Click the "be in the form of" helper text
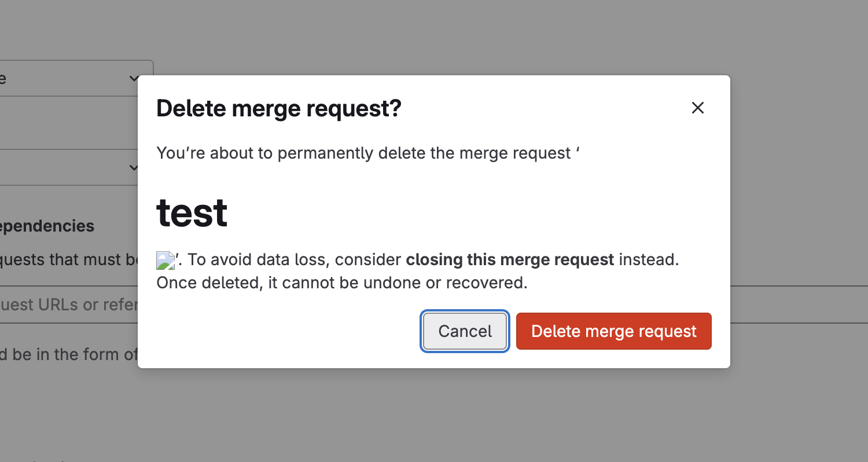868x462 pixels. pos(68,354)
